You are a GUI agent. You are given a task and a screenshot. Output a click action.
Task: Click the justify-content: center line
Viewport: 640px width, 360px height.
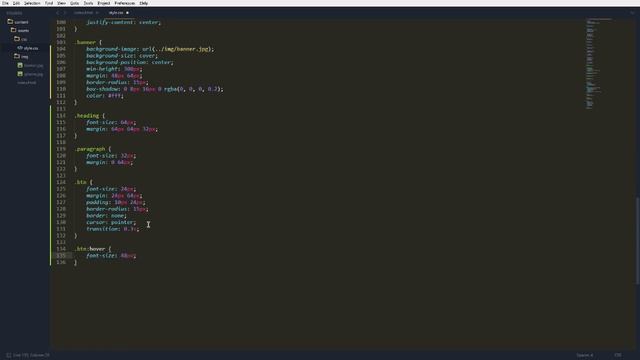[124, 22]
